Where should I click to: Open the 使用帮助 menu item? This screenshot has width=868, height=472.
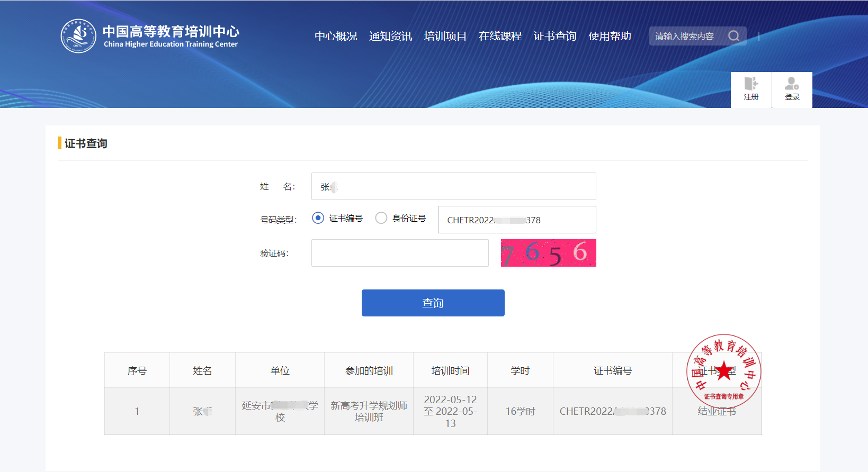610,36
